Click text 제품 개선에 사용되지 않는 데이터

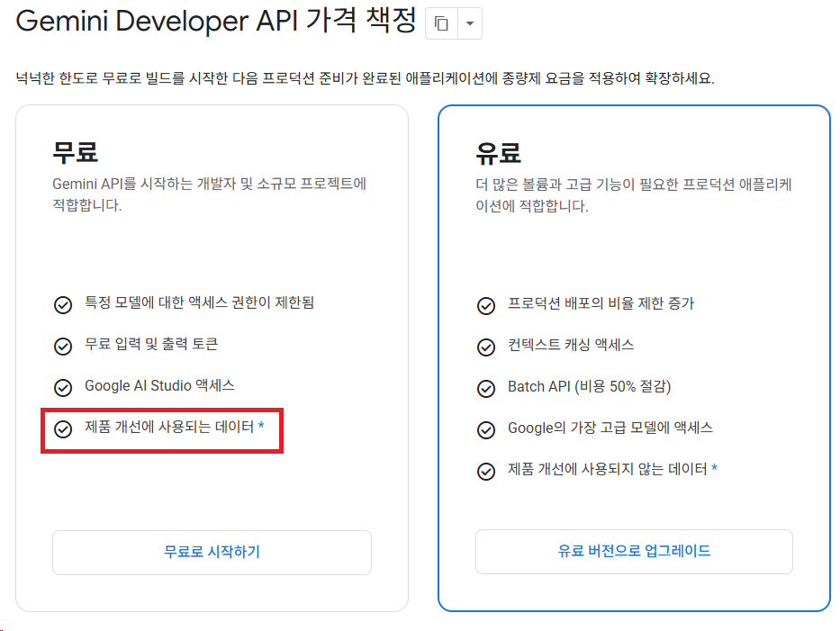click(x=608, y=469)
